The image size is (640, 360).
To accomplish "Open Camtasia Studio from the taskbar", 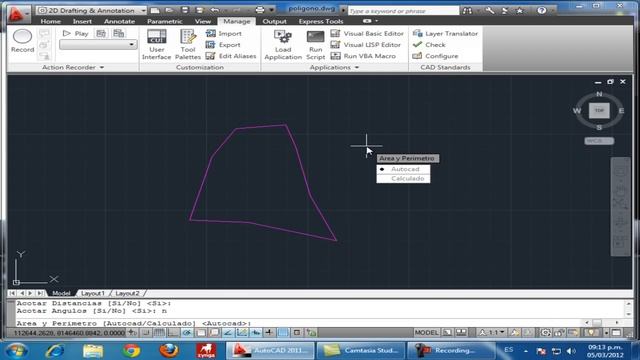I will [x=361, y=350].
